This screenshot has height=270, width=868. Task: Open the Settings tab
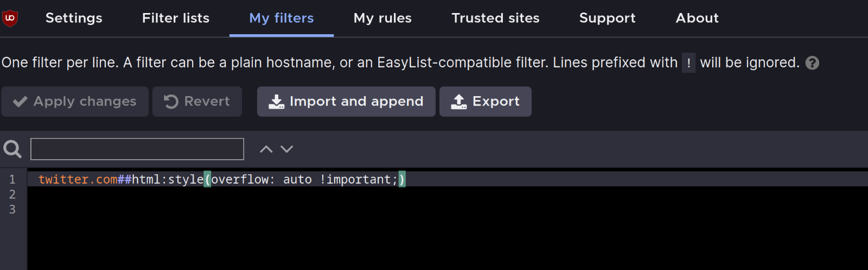[x=74, y=18]
